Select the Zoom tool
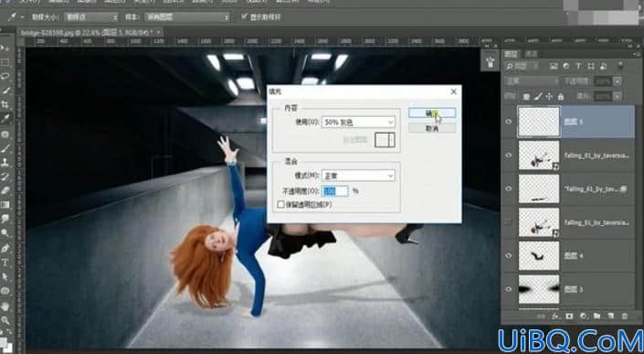This screenshot has width=644, height=354. (x=5, y=320)
